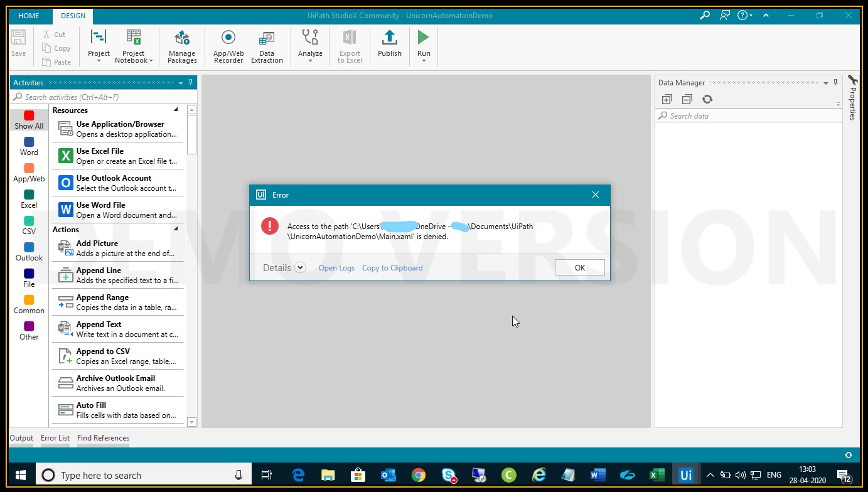Open the Error List tab
This screenshot has height=492, width=868.
pos(55,438)
